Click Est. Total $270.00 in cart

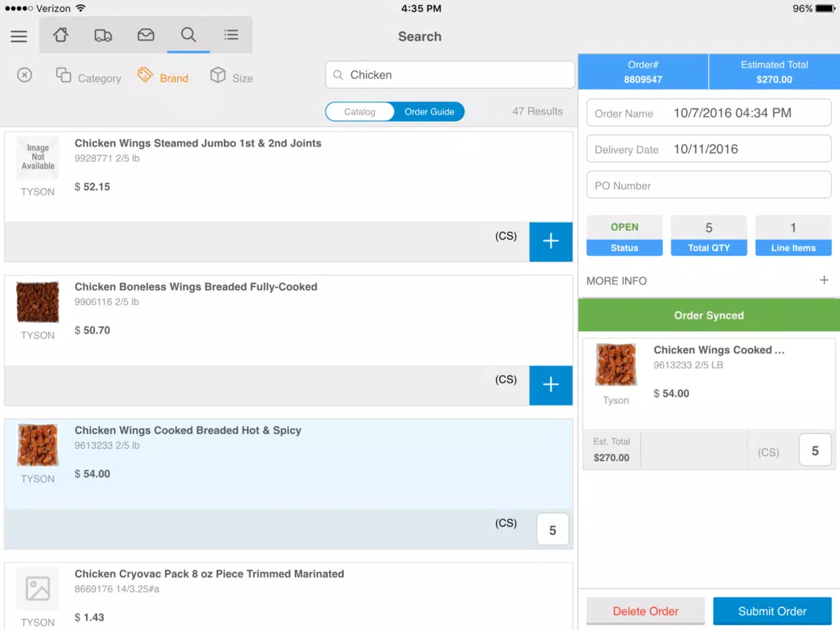(612, 450)
